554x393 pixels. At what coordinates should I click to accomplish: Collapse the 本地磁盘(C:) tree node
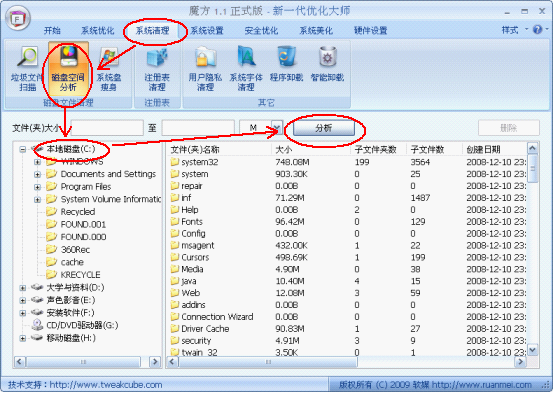(23, 149)
